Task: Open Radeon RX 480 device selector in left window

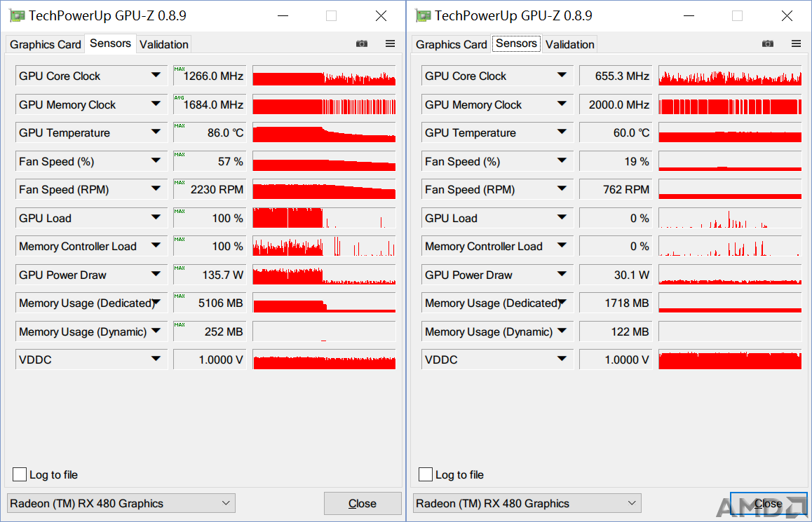Action: click(121, 503)
